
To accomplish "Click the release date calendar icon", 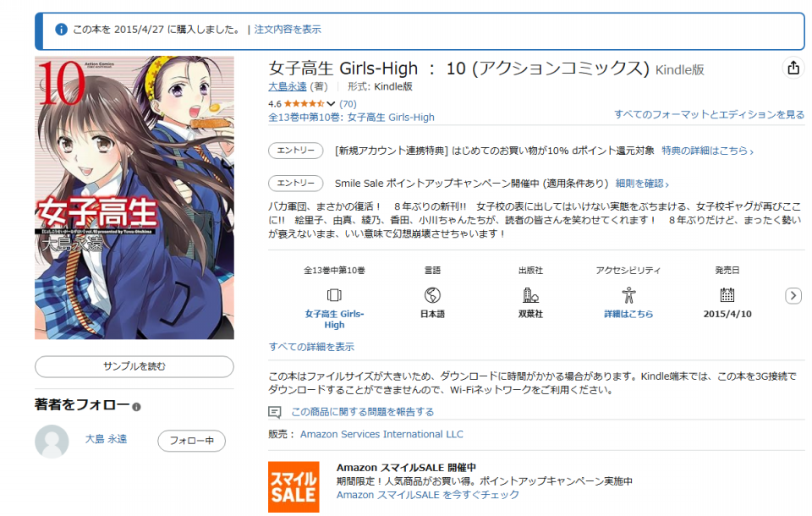I will (x=727, y=295).
